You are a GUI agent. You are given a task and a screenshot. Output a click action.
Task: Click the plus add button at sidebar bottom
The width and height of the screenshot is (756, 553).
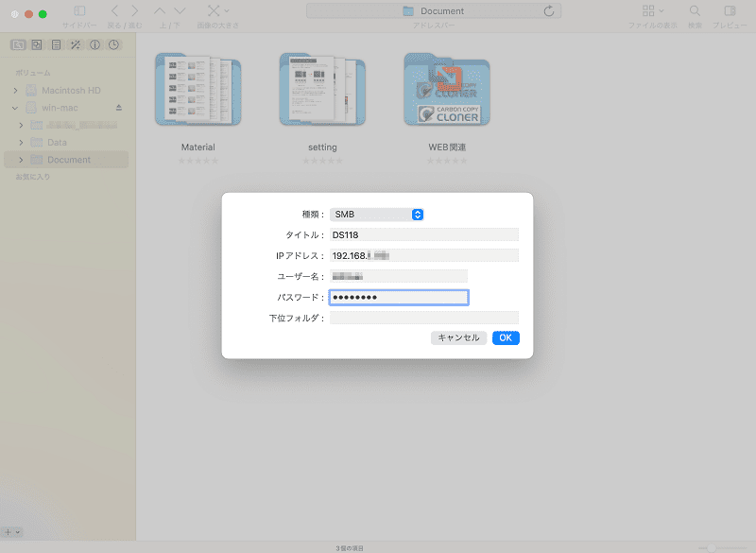point(8,532)
